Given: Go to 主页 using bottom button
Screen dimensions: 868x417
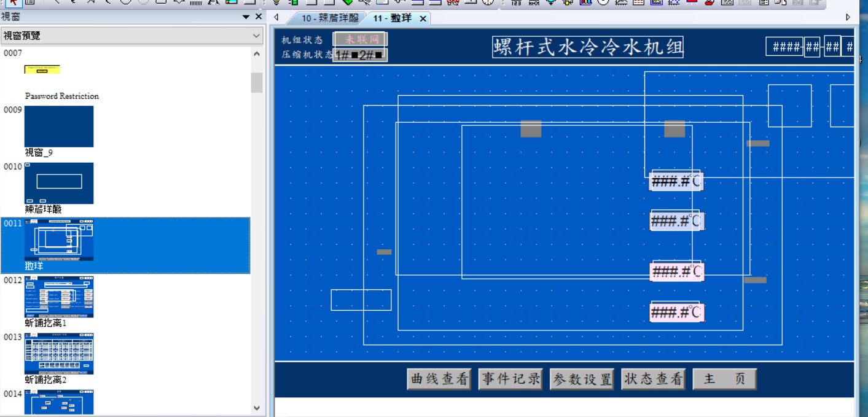Looking at the screenshot, I should click(x=724, y=380).
